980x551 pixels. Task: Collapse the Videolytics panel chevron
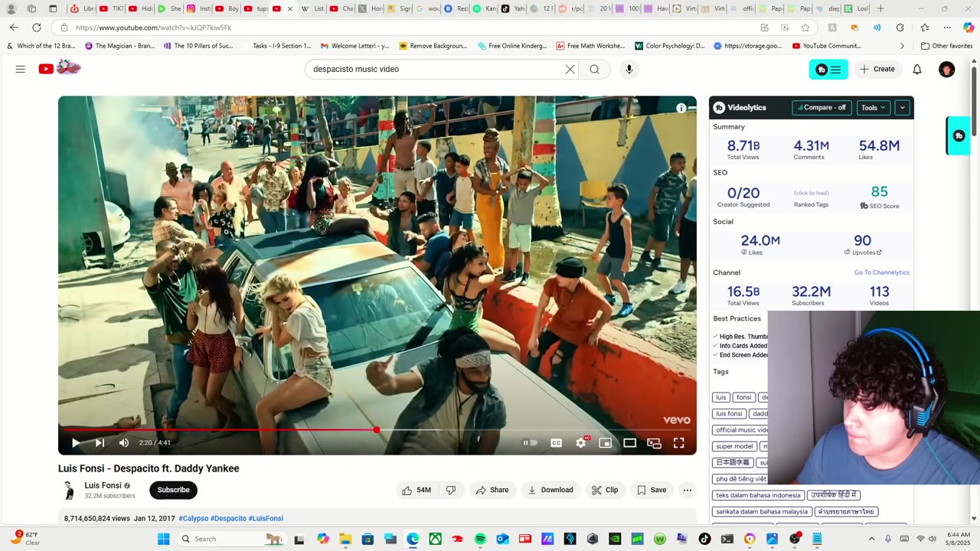pos(902,108)
